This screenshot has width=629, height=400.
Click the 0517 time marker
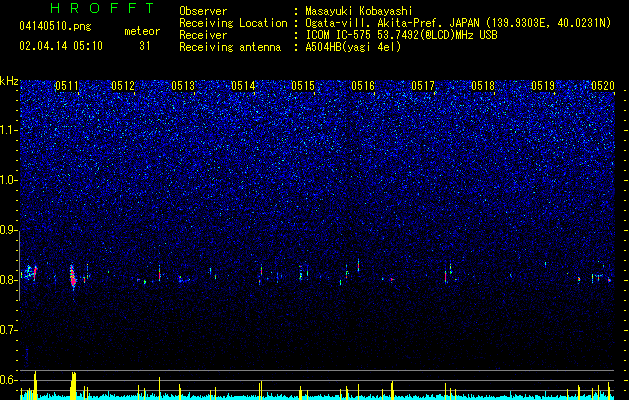pos(423,86)
